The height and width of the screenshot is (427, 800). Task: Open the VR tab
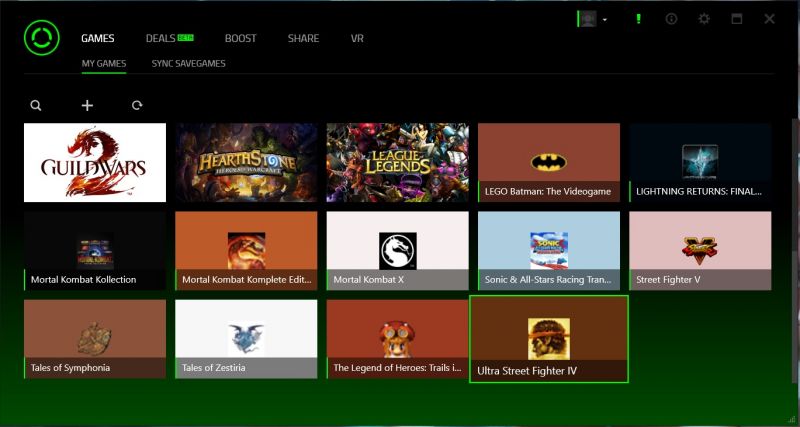tap(357, 38)
